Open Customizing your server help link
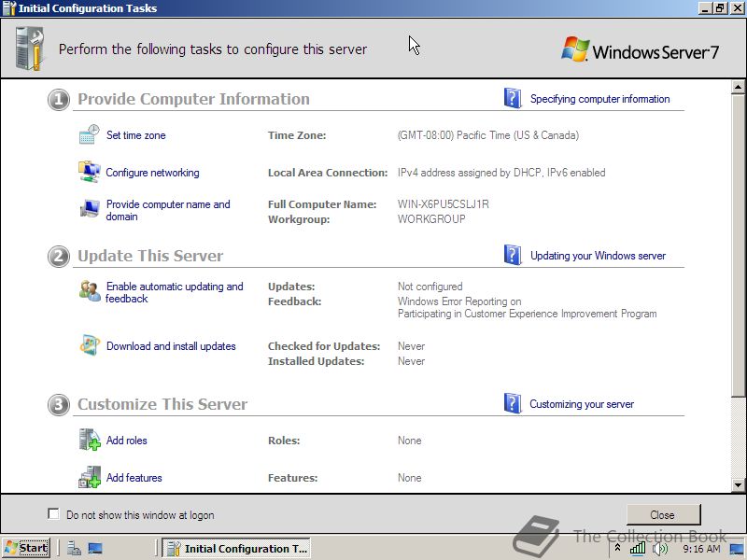The image size is (747, 560). [x=582, y=404]
